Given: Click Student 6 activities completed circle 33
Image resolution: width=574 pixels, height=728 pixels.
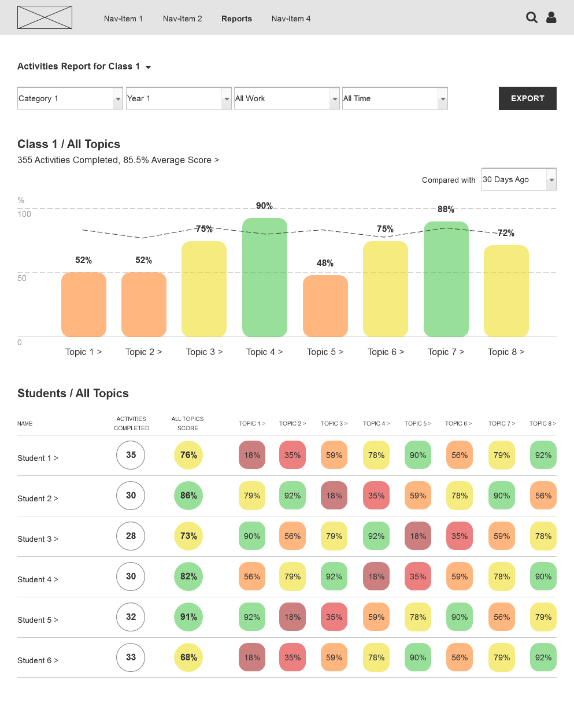Looking at the screenshot, I should point(131,657).
